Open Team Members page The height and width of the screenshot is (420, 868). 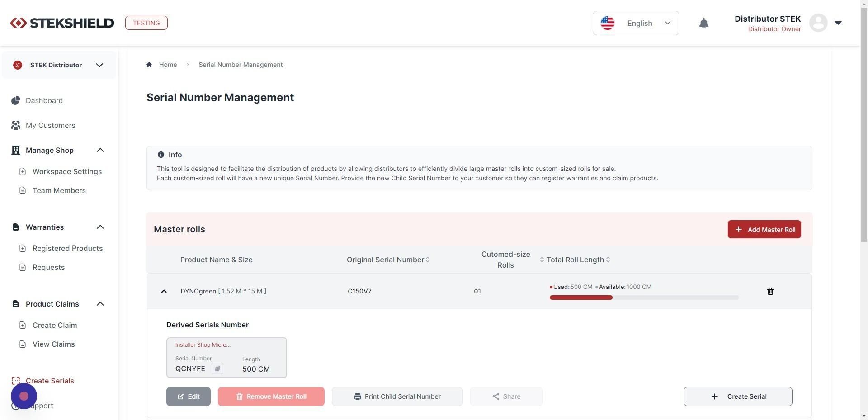(x=59, y=190)
